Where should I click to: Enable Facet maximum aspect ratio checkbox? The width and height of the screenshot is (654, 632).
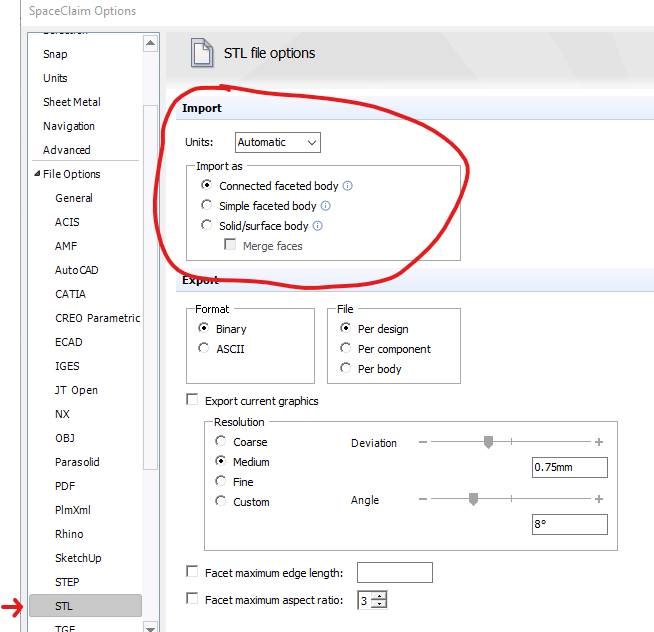coord(192,598)
